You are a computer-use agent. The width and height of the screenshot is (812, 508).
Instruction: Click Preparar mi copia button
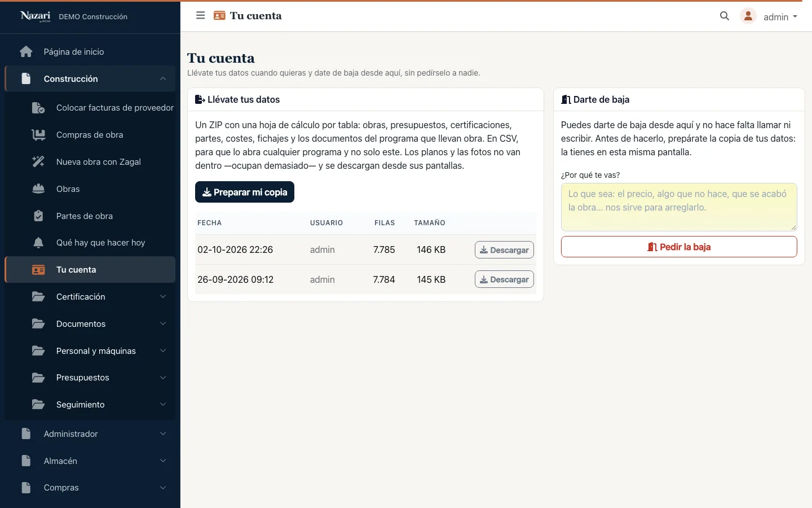tap(245, 192)
